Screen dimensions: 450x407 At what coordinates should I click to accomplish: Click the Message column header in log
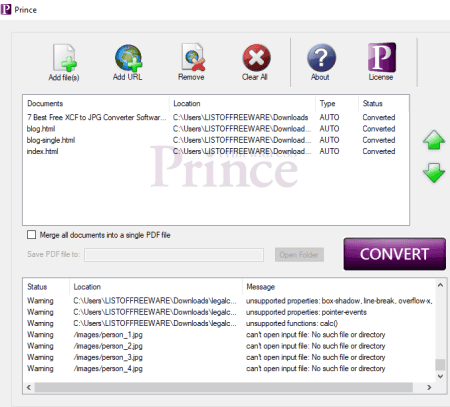point(338,287)
